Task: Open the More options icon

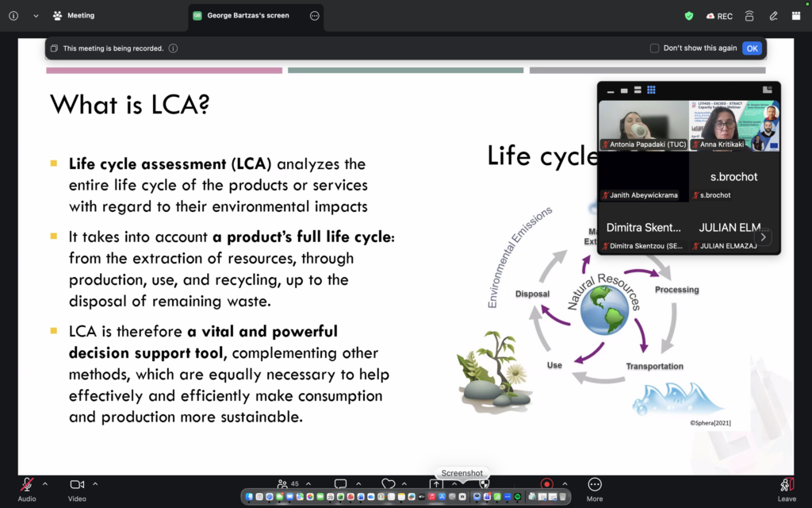Action: tap(595, 485)
